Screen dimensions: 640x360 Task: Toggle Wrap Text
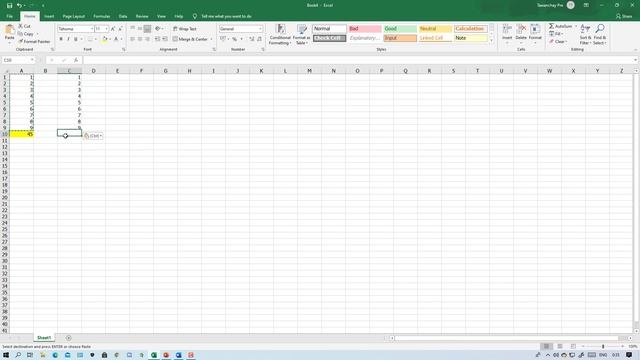coord(184,29)
